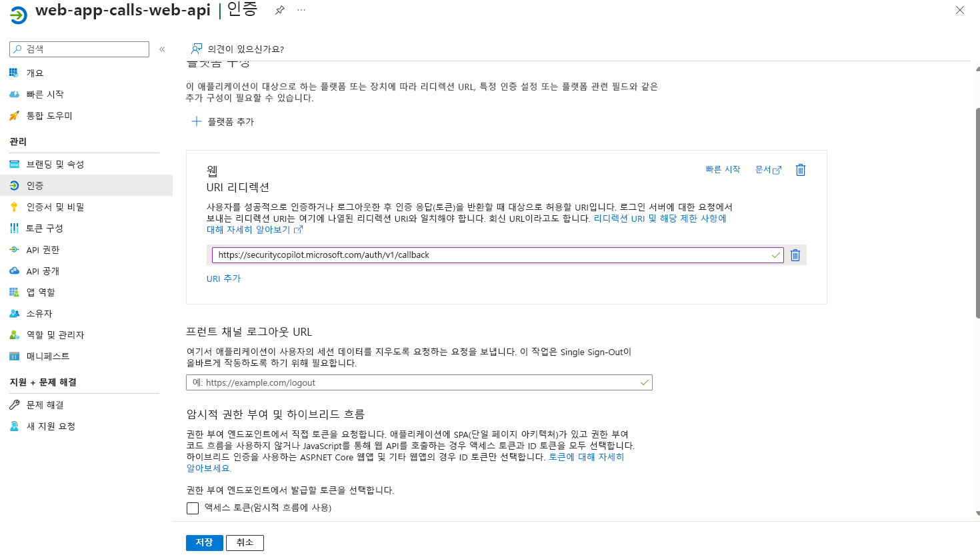This screenshot has height=555, width=980.
Task: Remove the securitycopilot redirect URI via trash icon
Action: click(795, 255)
